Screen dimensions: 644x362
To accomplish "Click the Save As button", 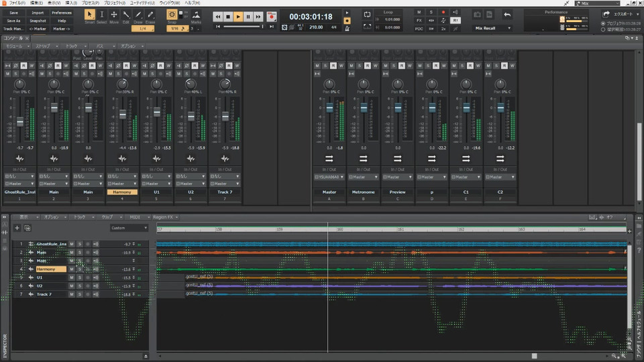I will [x=13, y=21].
